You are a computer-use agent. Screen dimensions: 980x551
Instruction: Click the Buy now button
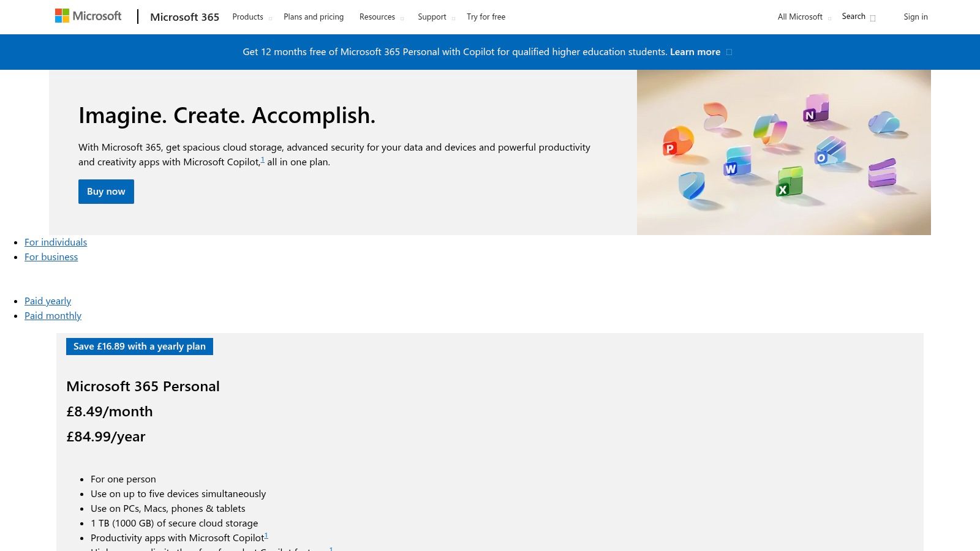point(106,191)
